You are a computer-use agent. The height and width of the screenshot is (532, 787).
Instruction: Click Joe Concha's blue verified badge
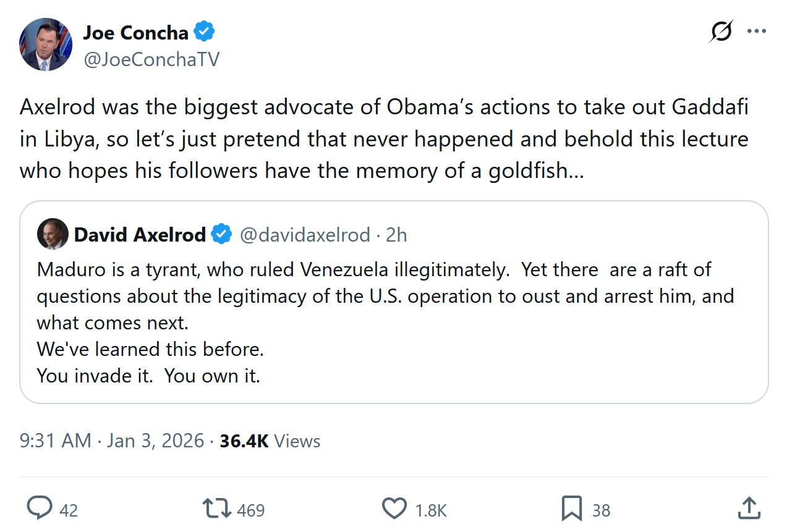pyautogui.click(x=205, y=31)
